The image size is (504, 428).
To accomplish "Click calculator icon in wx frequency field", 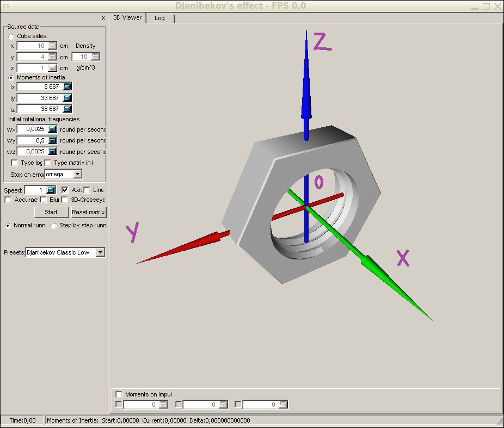I will [x=53, y=129].
